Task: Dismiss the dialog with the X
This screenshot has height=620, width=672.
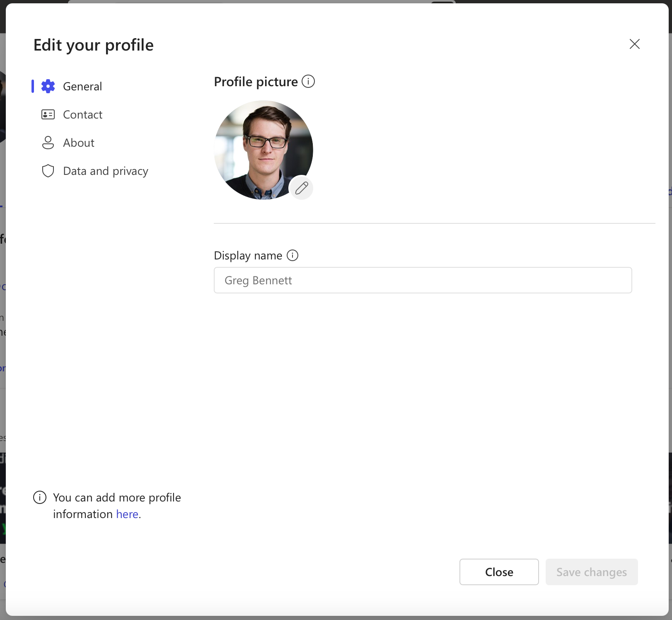Action: click(634, 44)
